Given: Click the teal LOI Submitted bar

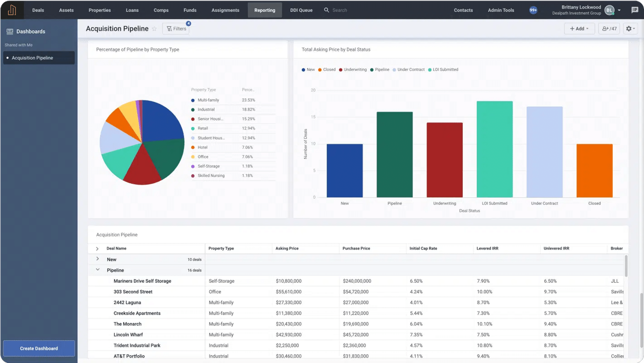Looking at the screenshot, I should tap(494, 149).
